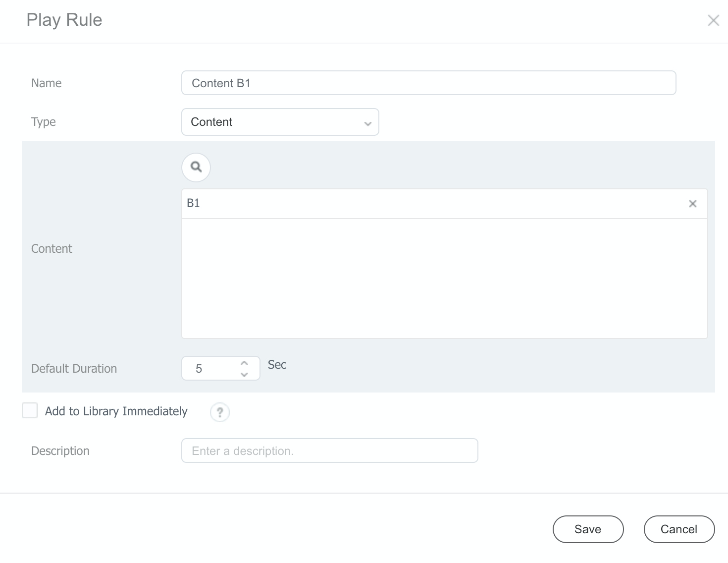This screenshot has width=728, height=563.
Task: Click the Add to Library Immediately label
Action: pyautogui.click(x=116, y=411)
